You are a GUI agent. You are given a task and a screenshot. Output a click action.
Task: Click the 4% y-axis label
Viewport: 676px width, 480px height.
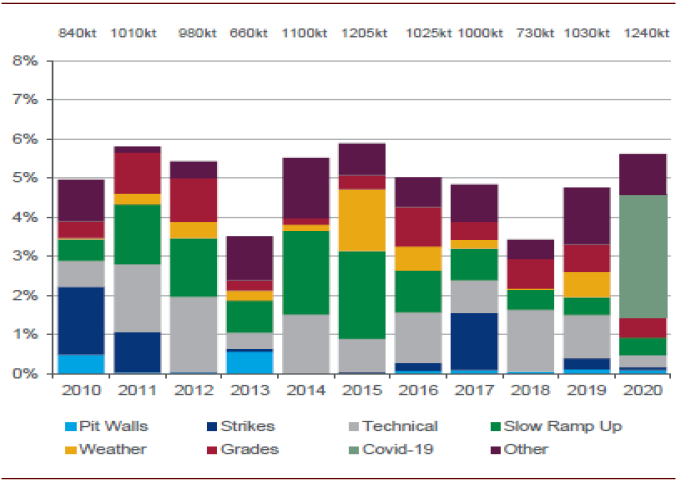(25, 217)
